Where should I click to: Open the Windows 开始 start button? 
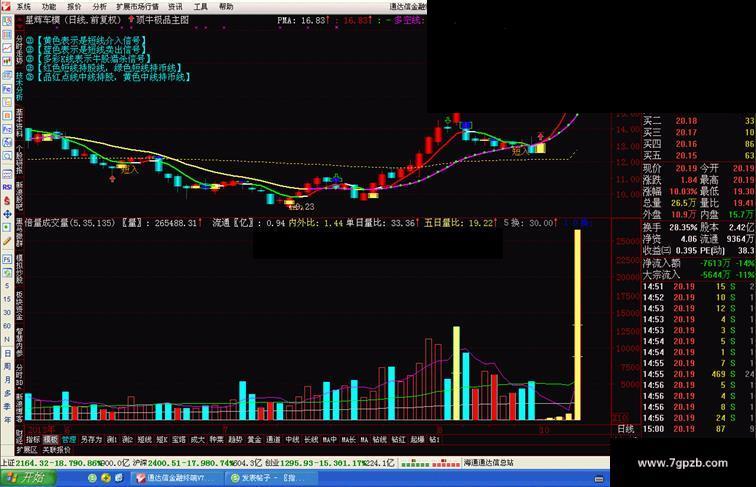28,478
